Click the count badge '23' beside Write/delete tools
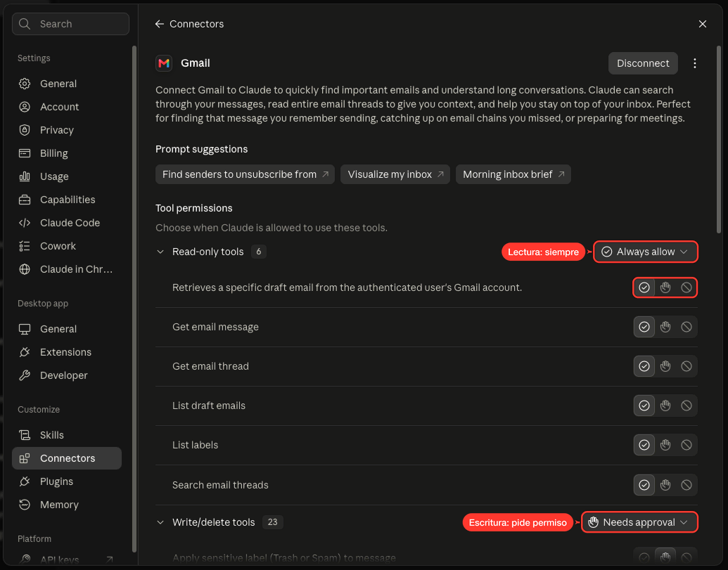728x570 pixels. click(272, 523)
